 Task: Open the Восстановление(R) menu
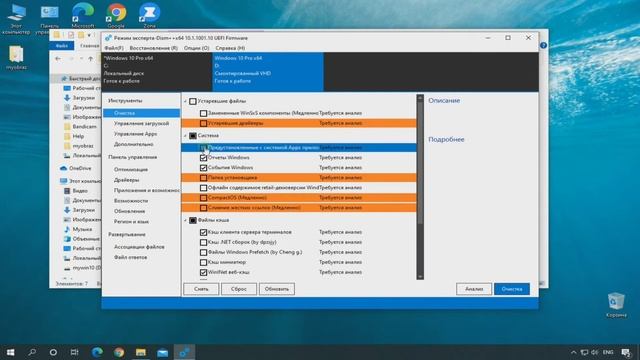[153, 48]
